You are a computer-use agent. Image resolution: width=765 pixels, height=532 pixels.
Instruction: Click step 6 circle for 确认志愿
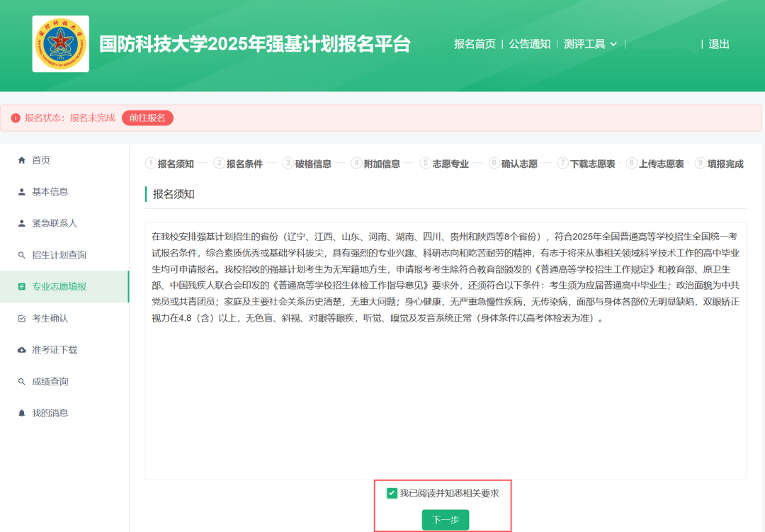click(x=494, y=163)
